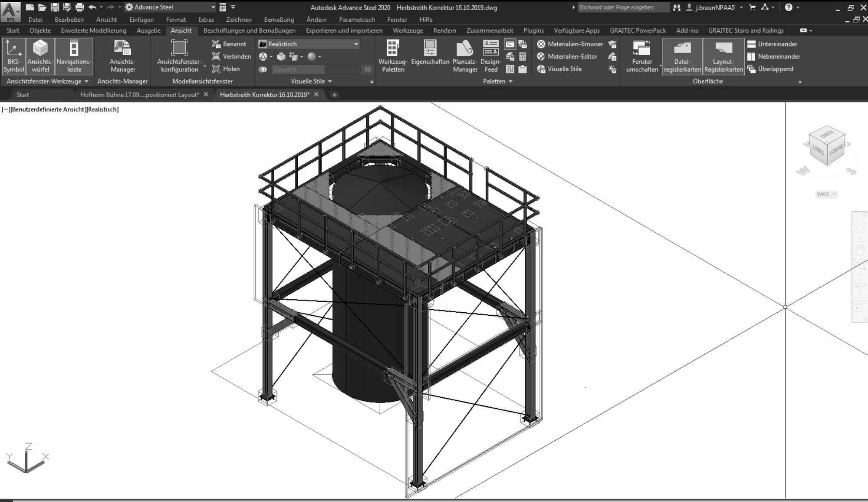Viewport: 868px width, 502px height.
Task: Click the Open file folder icon
Action: 42,7
